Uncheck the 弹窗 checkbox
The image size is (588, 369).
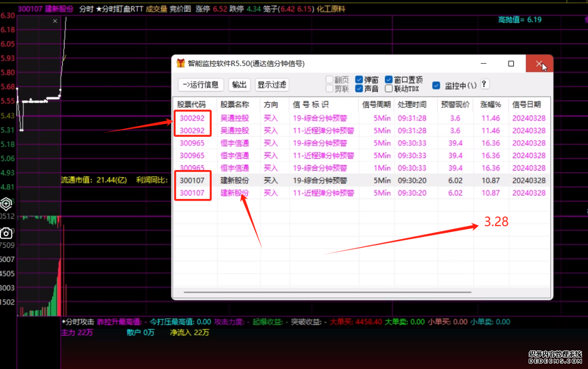pyautogui.click(x=359, y=80)
